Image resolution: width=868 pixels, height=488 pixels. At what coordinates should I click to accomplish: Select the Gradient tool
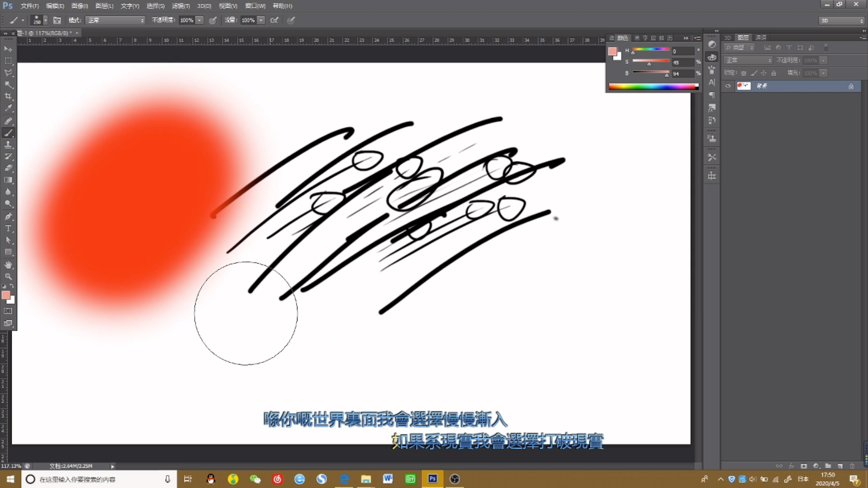tap(8, 180)
